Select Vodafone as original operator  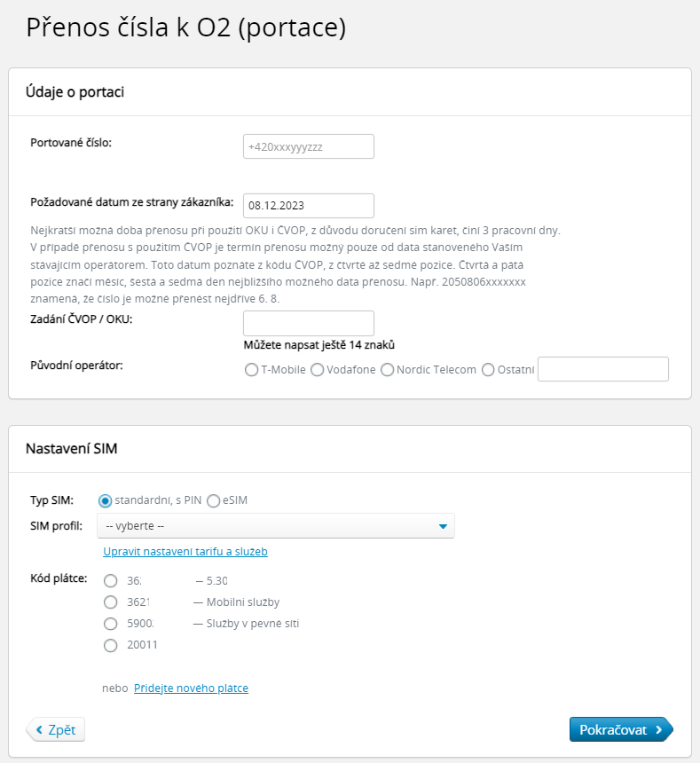317,370
